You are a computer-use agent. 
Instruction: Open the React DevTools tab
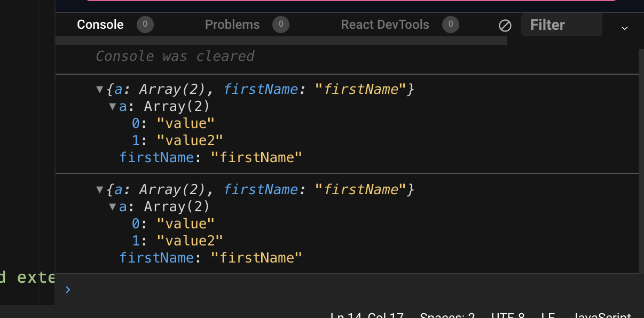click(384, 25)
